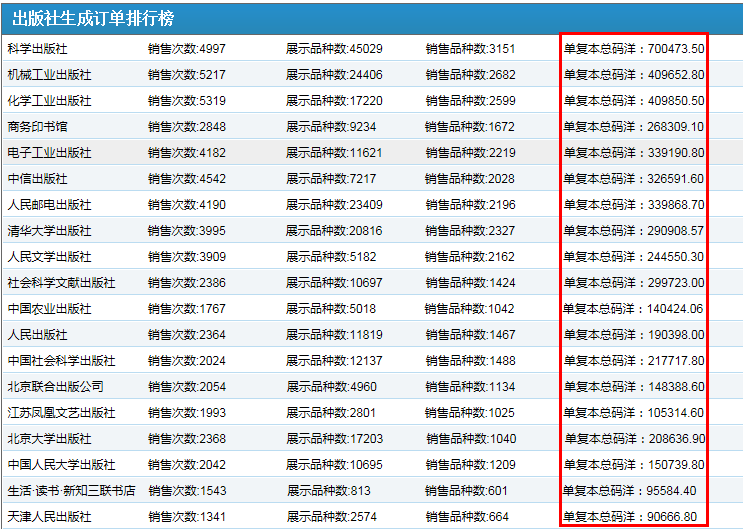
Task: Click 销售次数:4190 for 人民邮电出版社
Action: click(x=187, y=205)
